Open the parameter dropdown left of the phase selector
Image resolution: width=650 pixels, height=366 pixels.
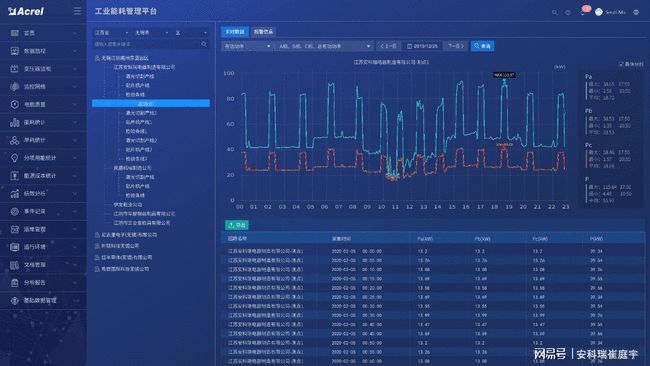[x=247, y=46]
